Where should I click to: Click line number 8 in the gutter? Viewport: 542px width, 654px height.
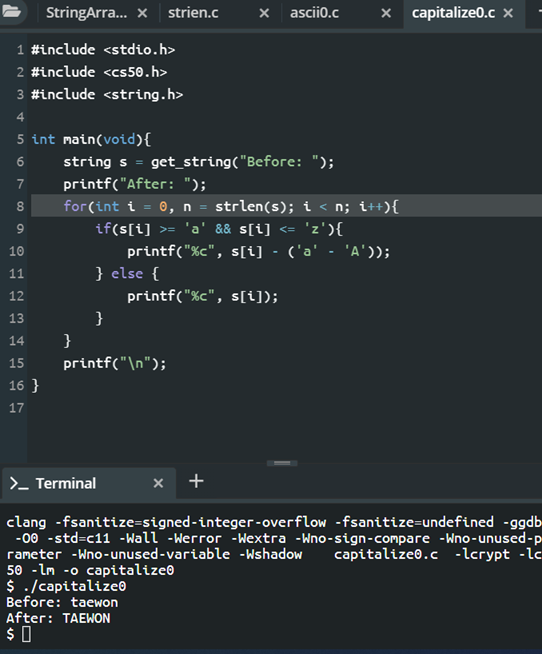20,206
